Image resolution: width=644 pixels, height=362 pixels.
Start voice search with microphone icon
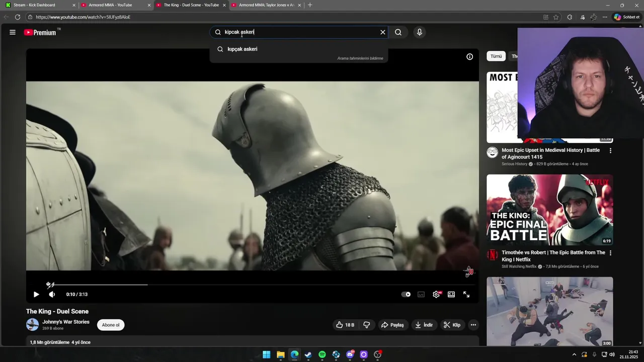point(420,32)
